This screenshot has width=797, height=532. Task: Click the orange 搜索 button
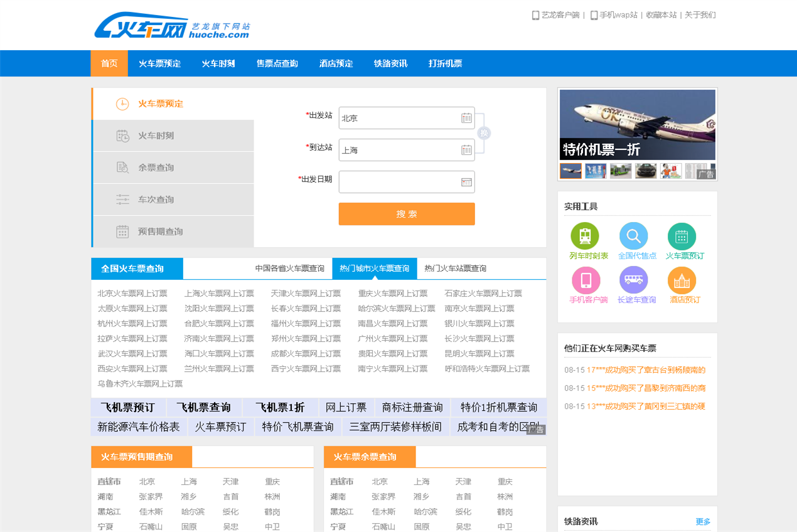(x=407, y=214)
